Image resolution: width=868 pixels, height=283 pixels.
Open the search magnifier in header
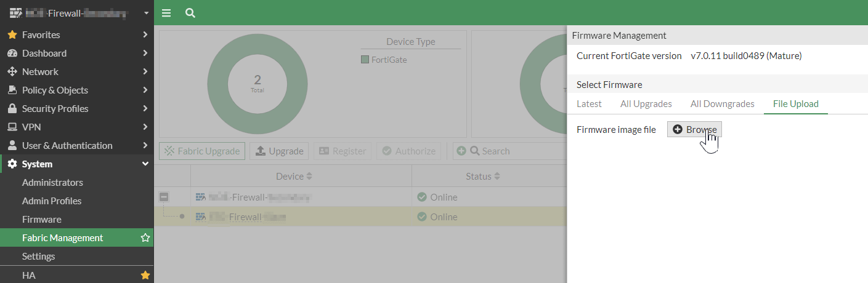[x=190, y=12]
